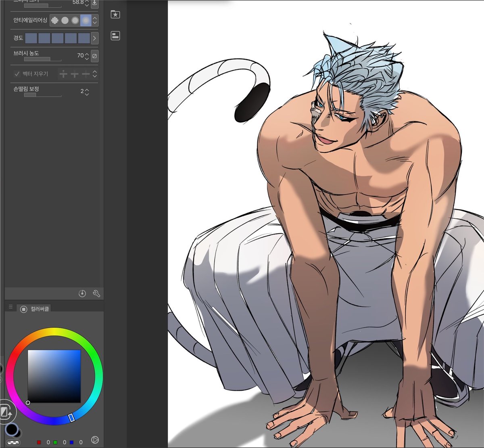
Task: Open the 안티에일리어싱 up-down selector arrows
Action: coord(95,20)
